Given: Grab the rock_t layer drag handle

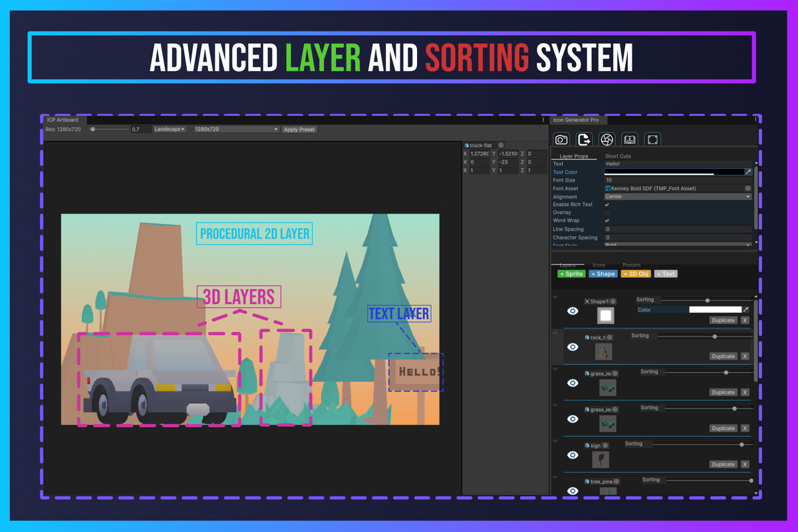Looking at the screenshot, I should (556, 332).
